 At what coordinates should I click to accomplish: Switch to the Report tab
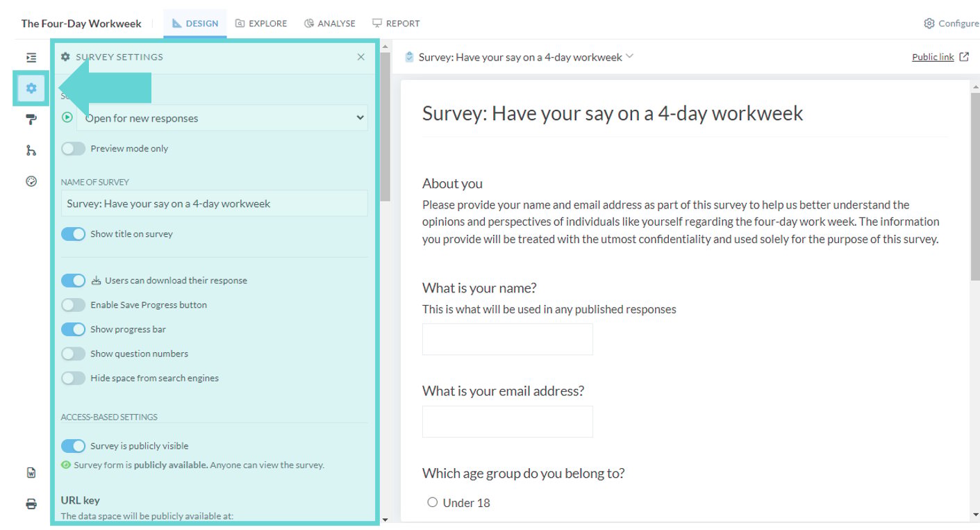[x=396, y=24]
